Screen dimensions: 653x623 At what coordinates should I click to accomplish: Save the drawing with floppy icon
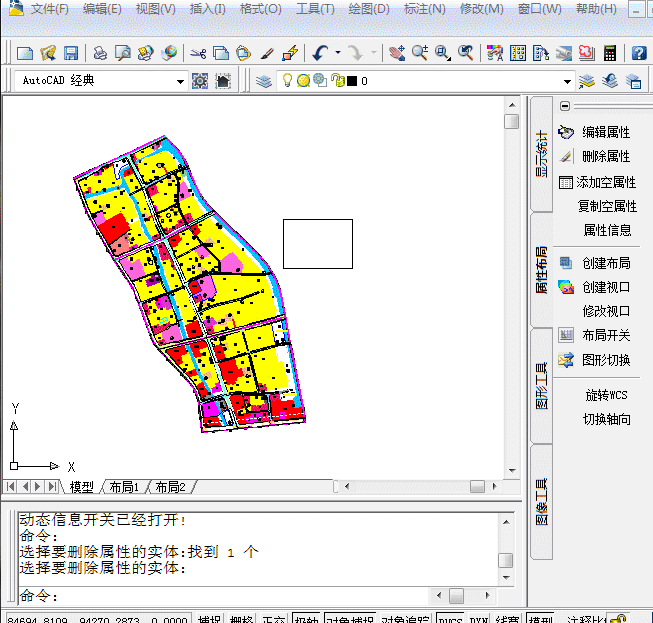coord(71,53)
